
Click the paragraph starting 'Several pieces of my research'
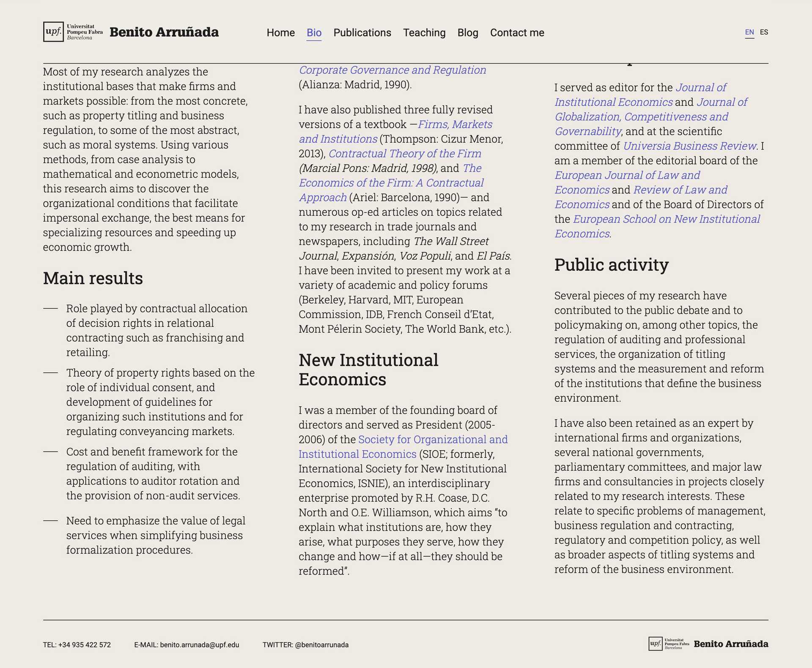click(x=659, y=347)
